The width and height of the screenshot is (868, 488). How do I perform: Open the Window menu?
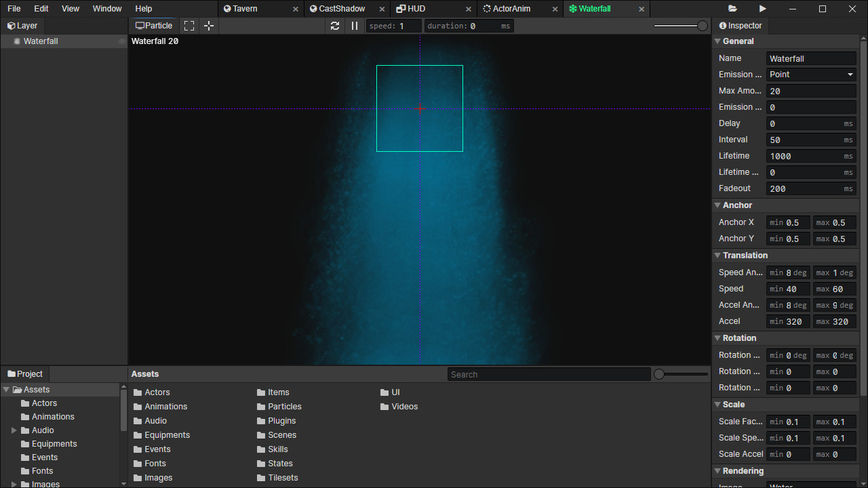coord(106,9)
